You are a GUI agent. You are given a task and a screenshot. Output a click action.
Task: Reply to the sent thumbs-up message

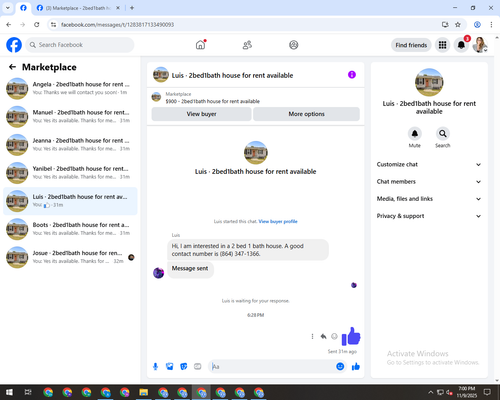coord(323,336)
